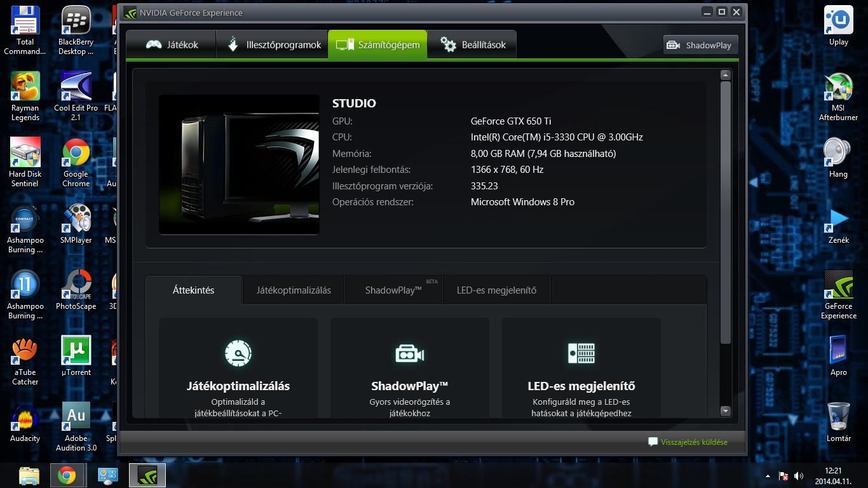Click the Control Panel taskbar icon

[x=107, y=475]
